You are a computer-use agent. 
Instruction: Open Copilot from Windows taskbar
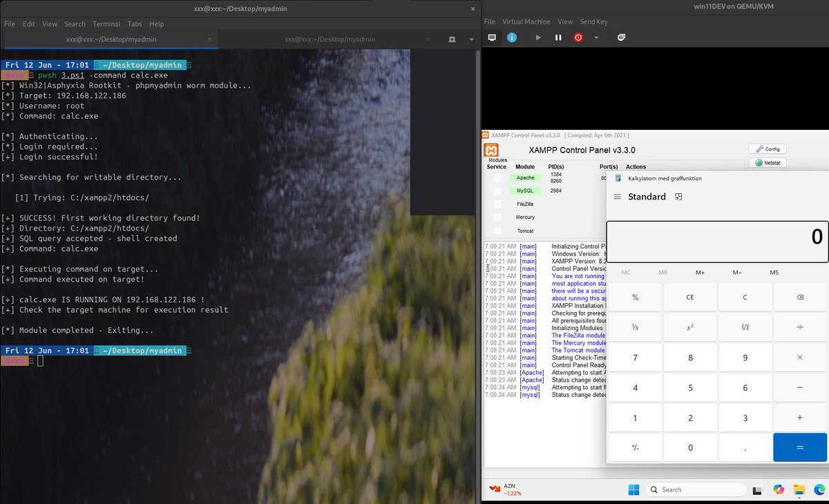(x=779, y=490)
